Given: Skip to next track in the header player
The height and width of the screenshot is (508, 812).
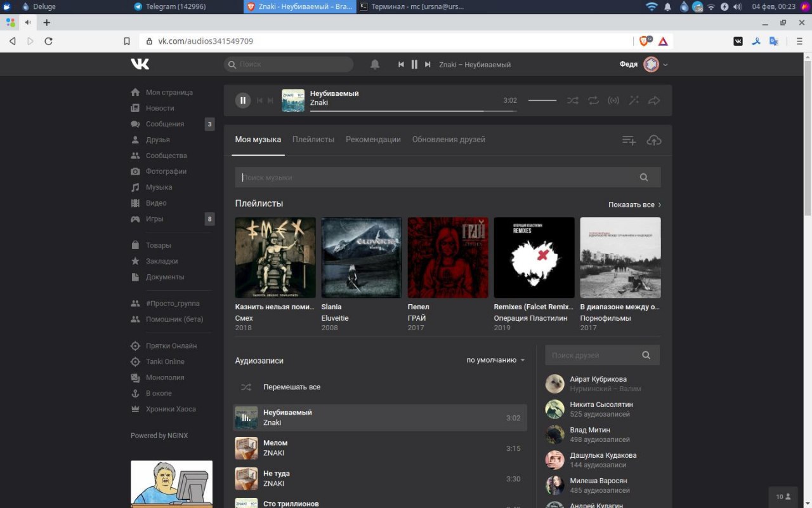Looking at the screenshot, I should click(x=428, y=64).
